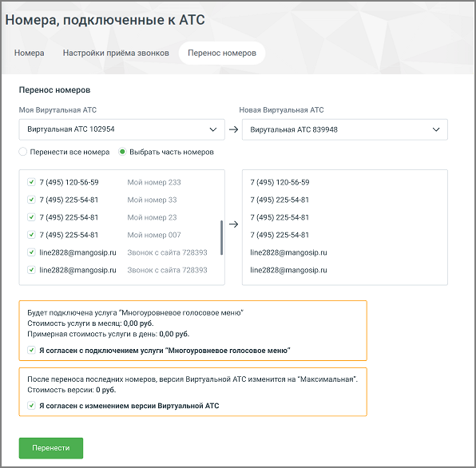Click Стоимость услуги в месяц text

pyautogui.click(x=90, y=323)
